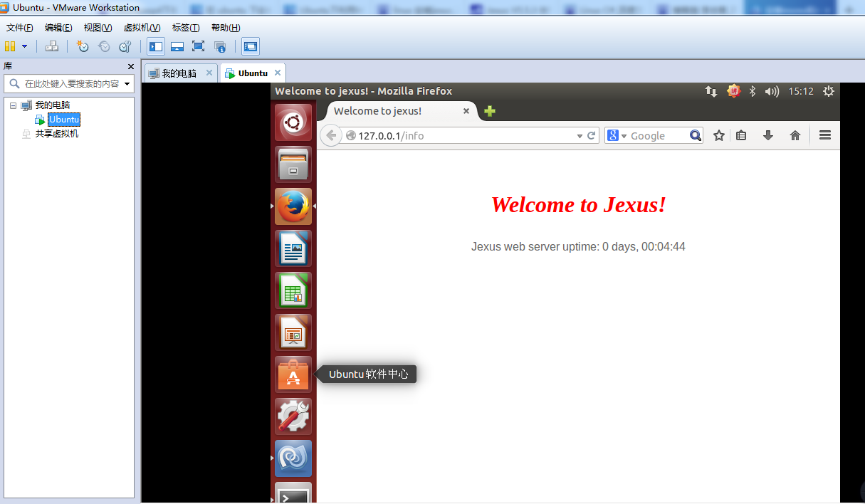Send Ctrl+Alt+Del to the virtual machine

point(52,46)
